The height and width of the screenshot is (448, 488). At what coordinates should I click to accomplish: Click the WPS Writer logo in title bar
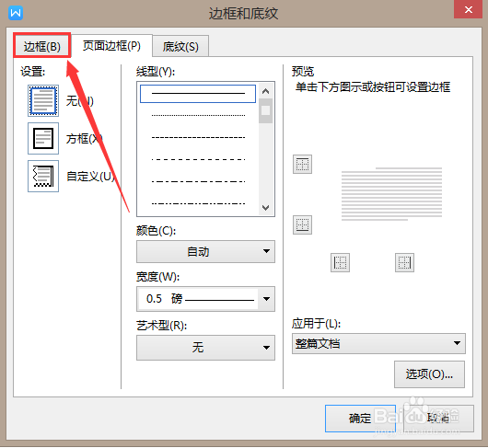(16, 13)
